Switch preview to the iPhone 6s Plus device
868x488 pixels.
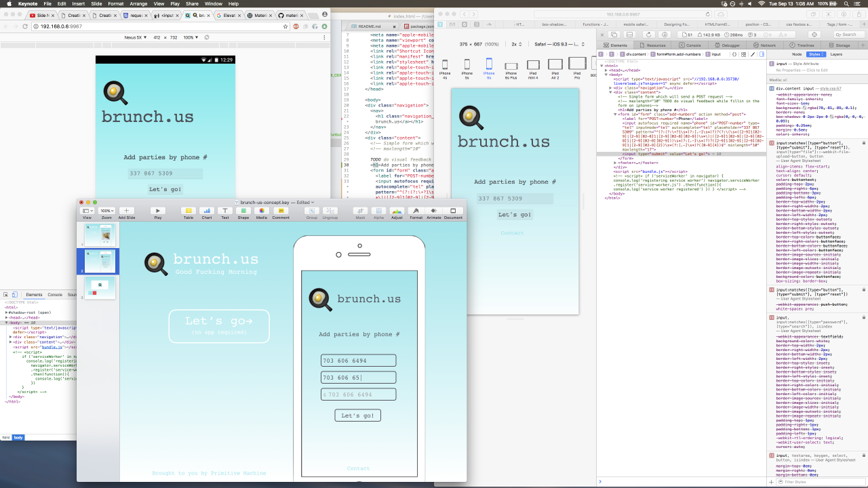click(511, 66)
